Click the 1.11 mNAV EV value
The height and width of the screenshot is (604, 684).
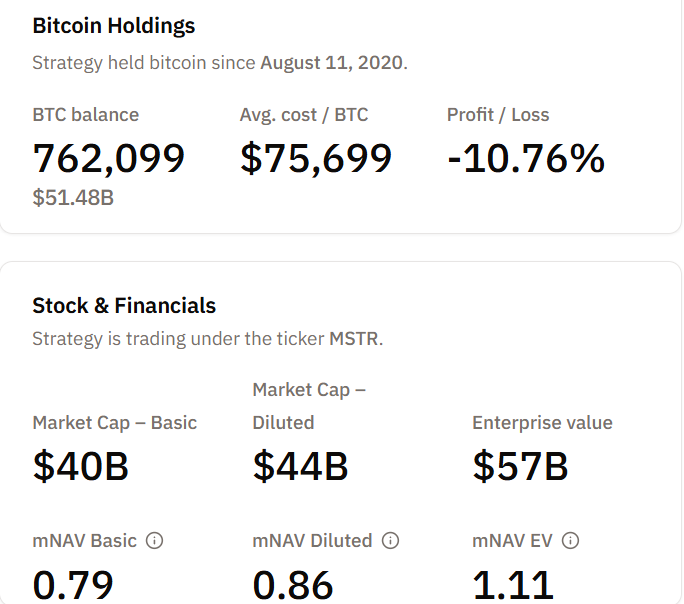pyautogui.click(x=513, y=585)
